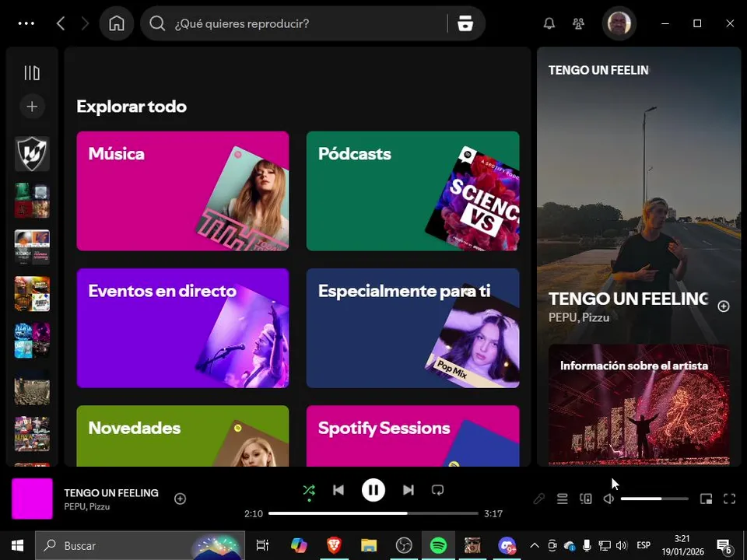747x560 pixels.
Task: Add song to library in right panel
Action: [724, 306]
